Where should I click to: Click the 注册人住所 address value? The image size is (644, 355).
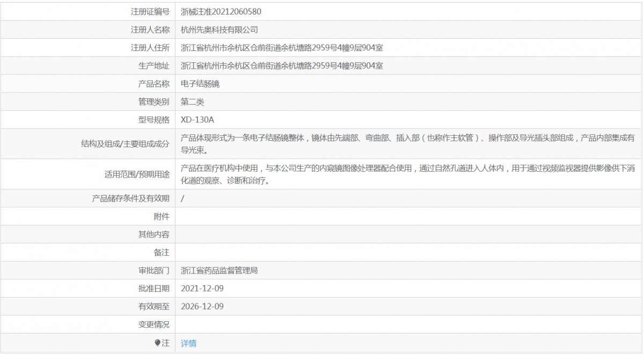(x=282, y=48)
